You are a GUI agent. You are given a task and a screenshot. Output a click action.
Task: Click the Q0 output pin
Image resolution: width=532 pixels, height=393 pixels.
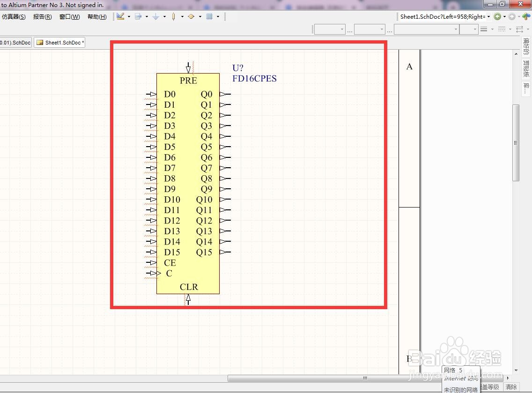(225, 94)
